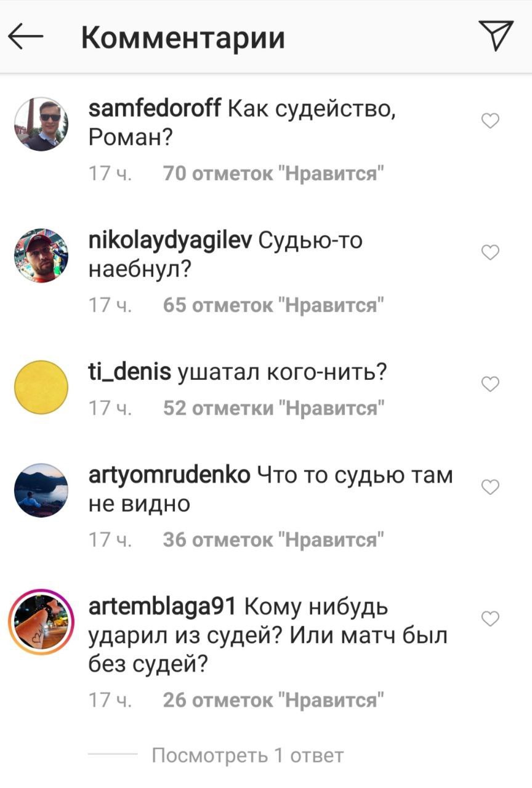532x788 pixels.
Task: Open samfedoroff's profile picture
Action: [x=41, y=124]
